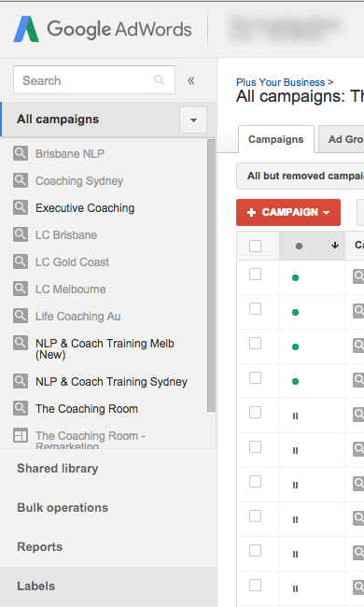Open NLP & Coach Training Melb (New) campaign
This screenshot has height=607, width=364.
[105, 349]
